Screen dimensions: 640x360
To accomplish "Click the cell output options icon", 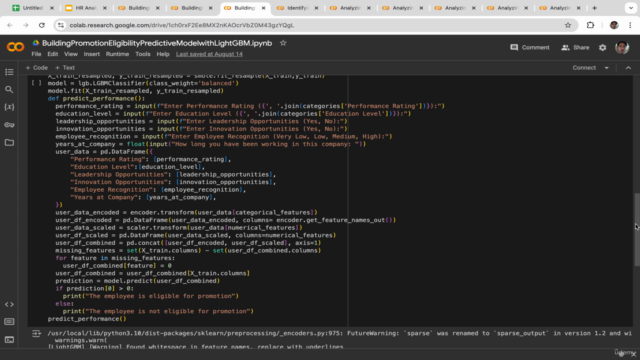I will click(x=36, y=334).
